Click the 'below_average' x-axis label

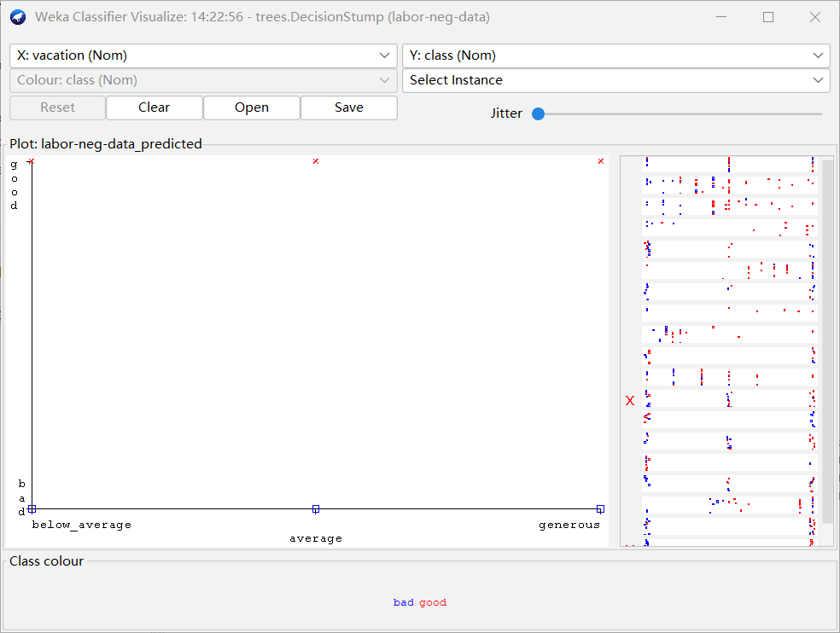81,525
